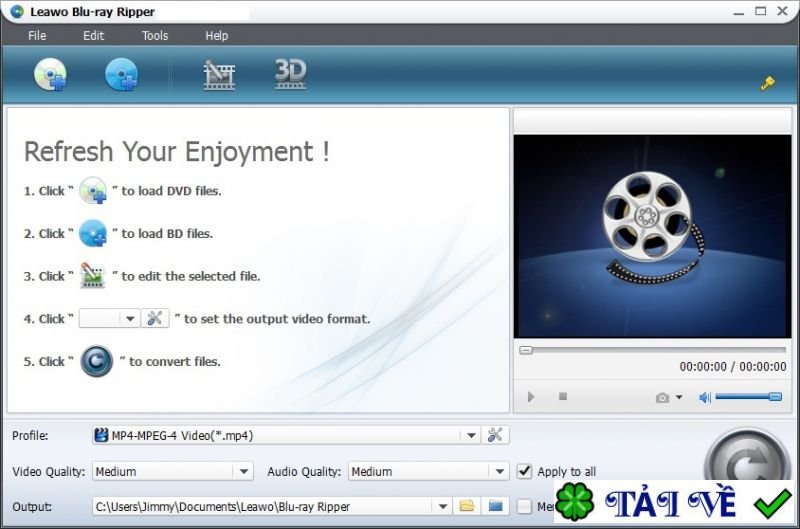Open the output folder blue icon
Viewport: 800px width, 529px height.
pyautogui.click(x=495, y=506)
